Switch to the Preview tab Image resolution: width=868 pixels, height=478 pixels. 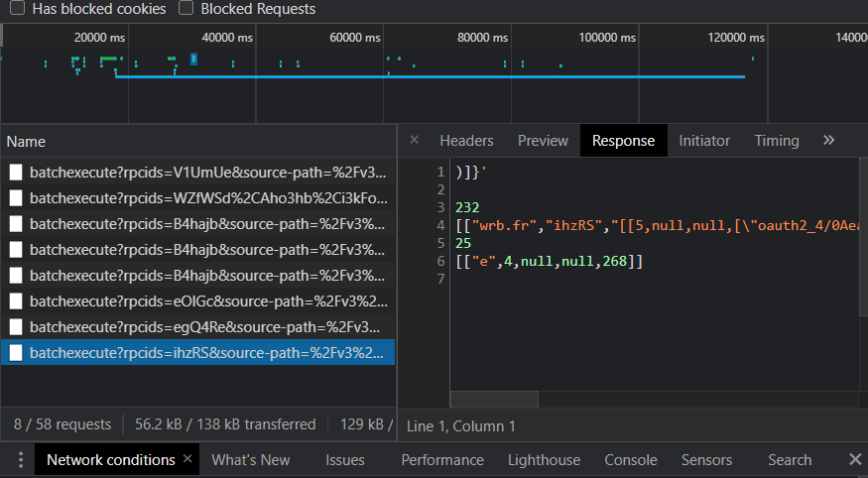(x=543, y=141)
